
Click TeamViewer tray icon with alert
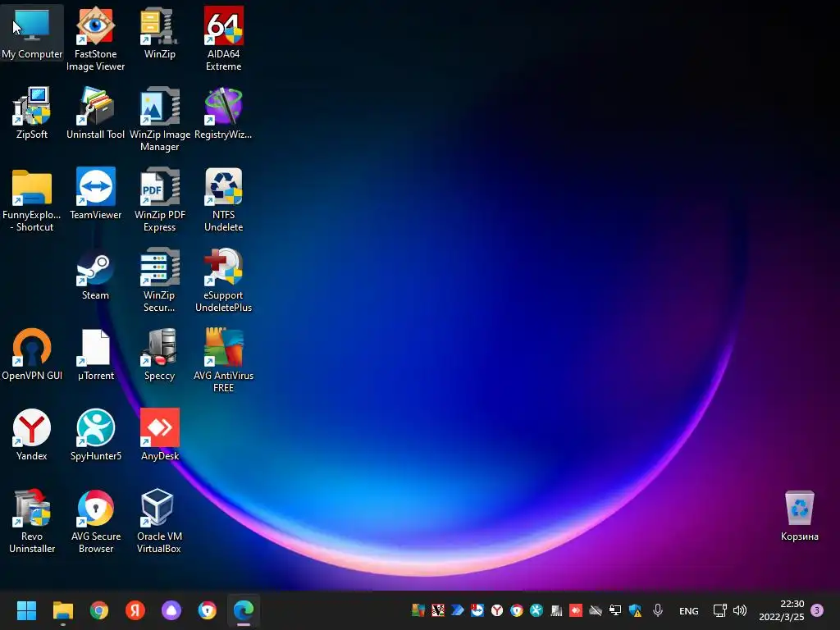[477, 610]
